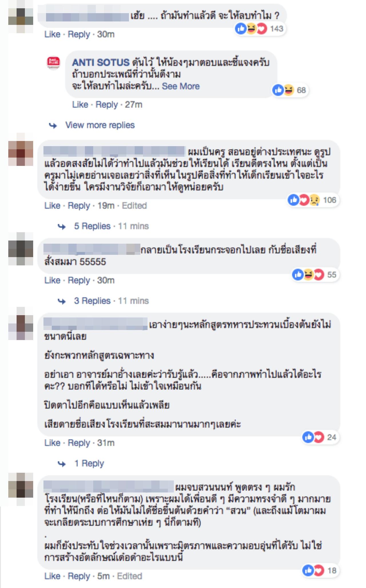View reaction icons with count 55
The image size is (366, 588).
point(315,275)
